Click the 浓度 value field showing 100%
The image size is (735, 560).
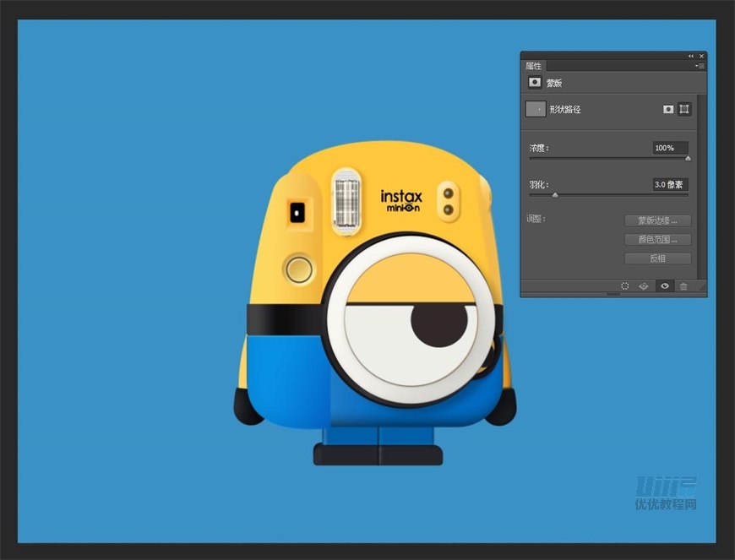click(x=669, y=148)
